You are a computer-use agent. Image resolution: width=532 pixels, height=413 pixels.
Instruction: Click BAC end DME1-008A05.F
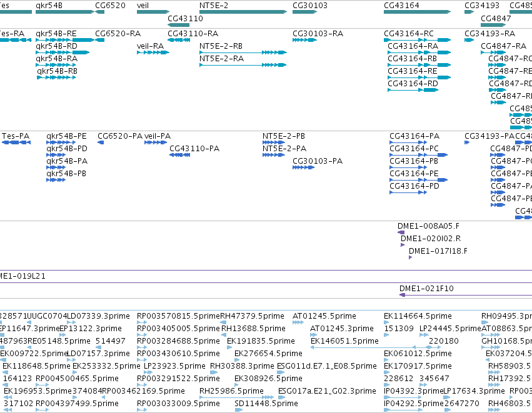pos(401,232)
